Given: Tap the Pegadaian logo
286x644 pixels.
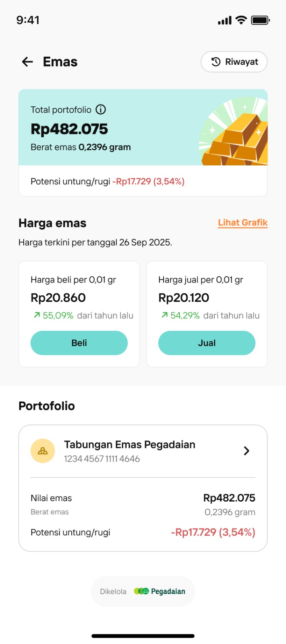Looking at the screenshot, I should coord(160,591).
